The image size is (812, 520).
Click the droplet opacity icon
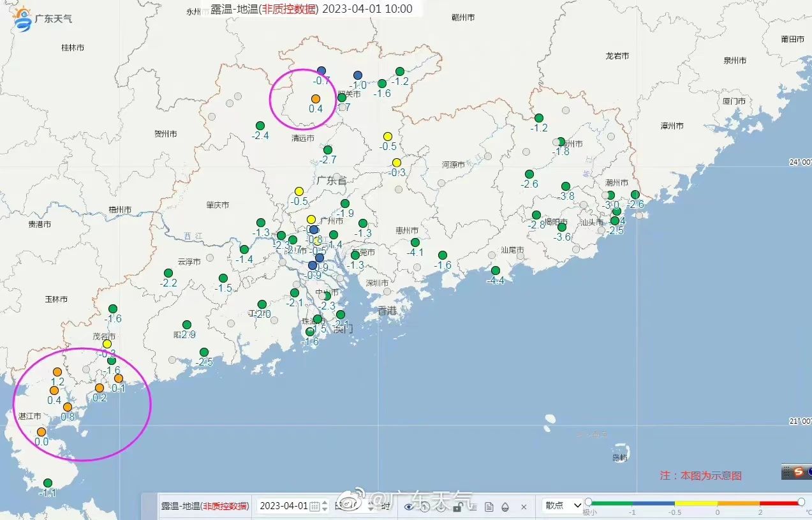[505, 507]
